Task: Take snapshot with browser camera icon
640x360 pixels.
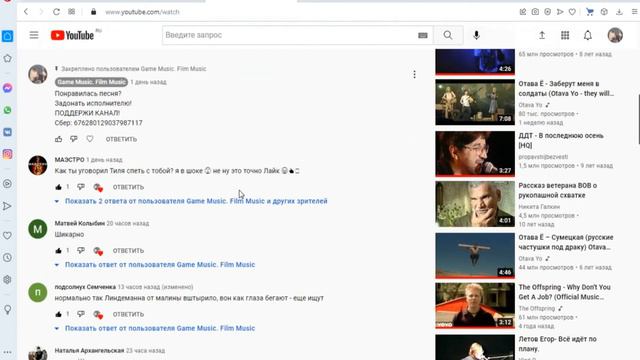Action: [535, 12]
